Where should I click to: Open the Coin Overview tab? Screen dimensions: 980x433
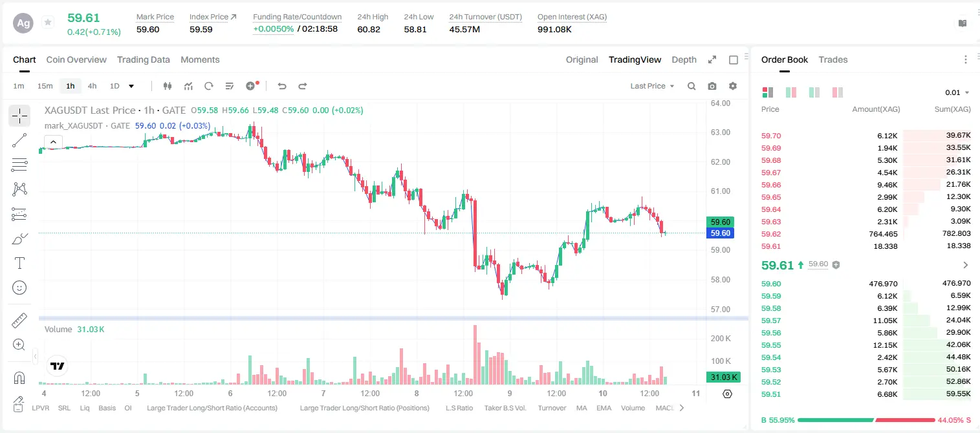76,59
